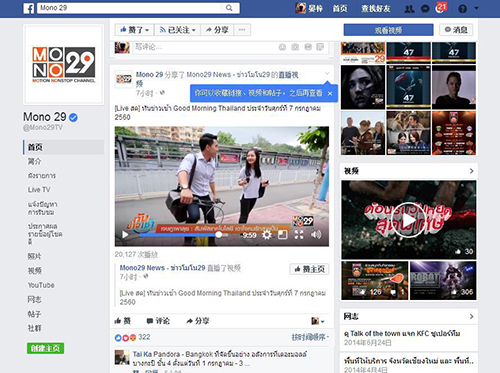Open the 已关注 following dropdown
The image size is (500, 373).
(178, 30)
